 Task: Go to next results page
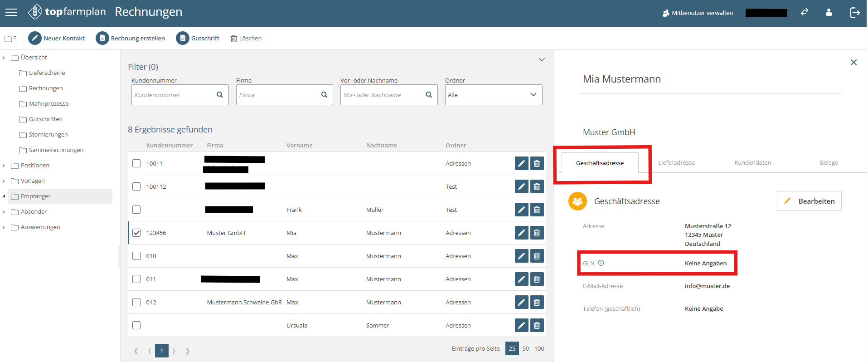point(174,351)
